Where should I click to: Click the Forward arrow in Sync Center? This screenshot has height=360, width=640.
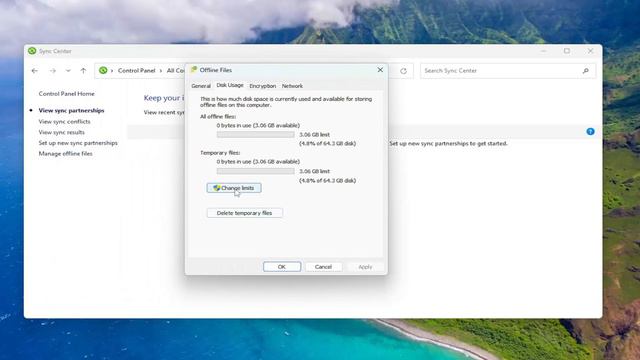click(x=53, y=71)
